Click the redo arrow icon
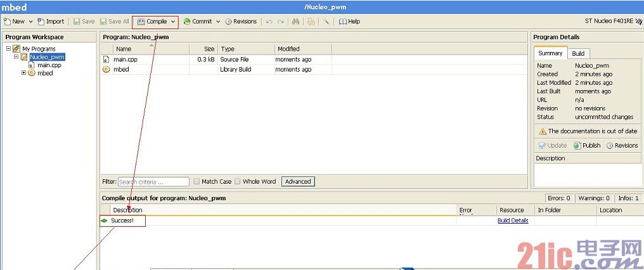The width and height of the screenshot is (644, 270). (281, 22)
